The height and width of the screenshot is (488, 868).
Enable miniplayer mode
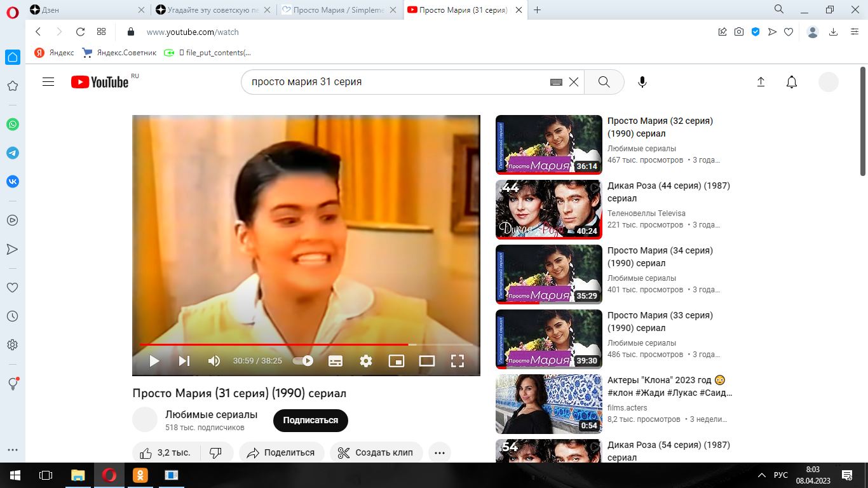[x=397, y=361]
